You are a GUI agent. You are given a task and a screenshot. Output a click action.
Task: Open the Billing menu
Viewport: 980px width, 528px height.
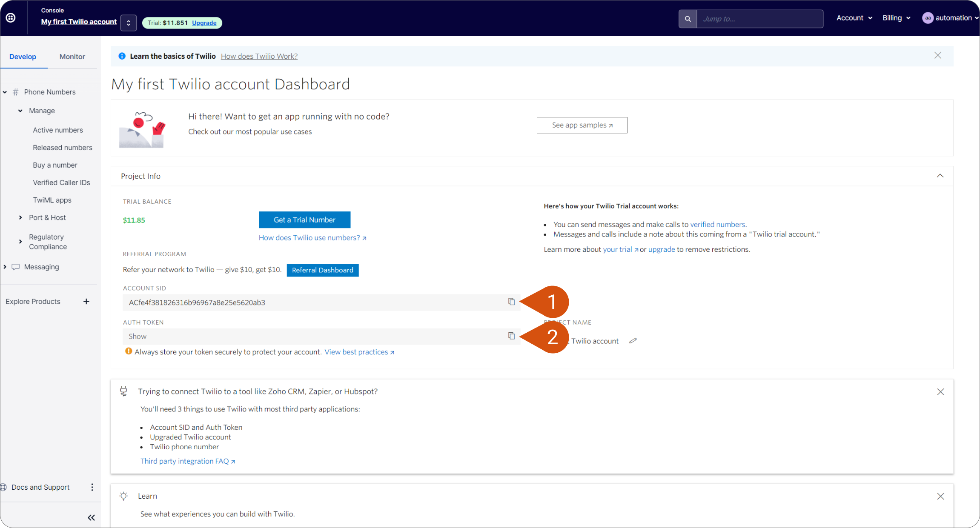897,18
